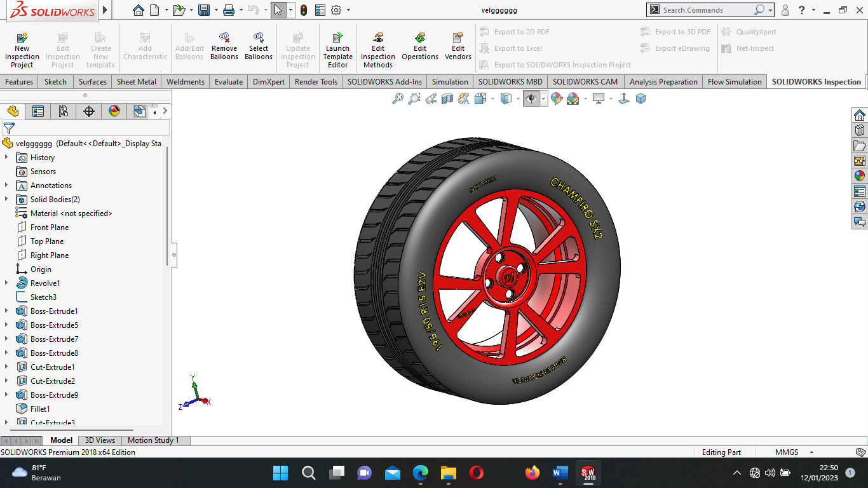Click Remove Balloons tool
868x488 pixels.
(x=224, y=46)
